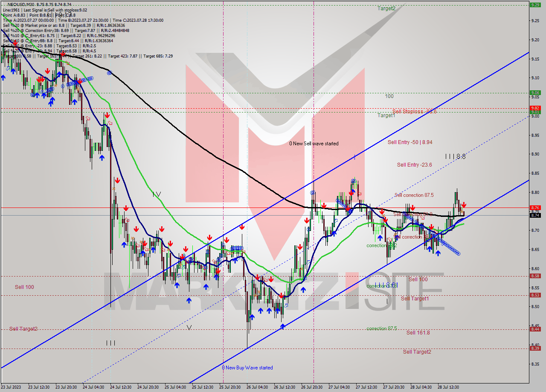The image size is (546, 392).
Task: Click the 9.25 price axis label
Action: tap(535, 20)
